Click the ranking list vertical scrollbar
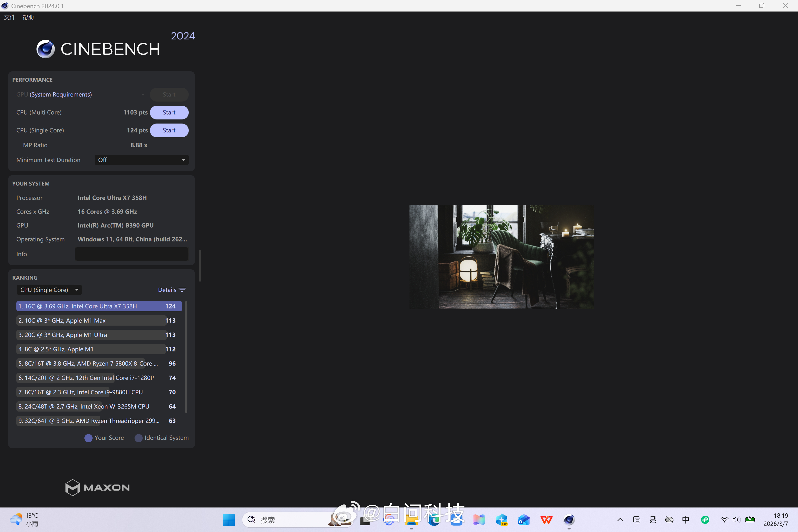This screenshot has width=798, height=532. tap(186, 356)
